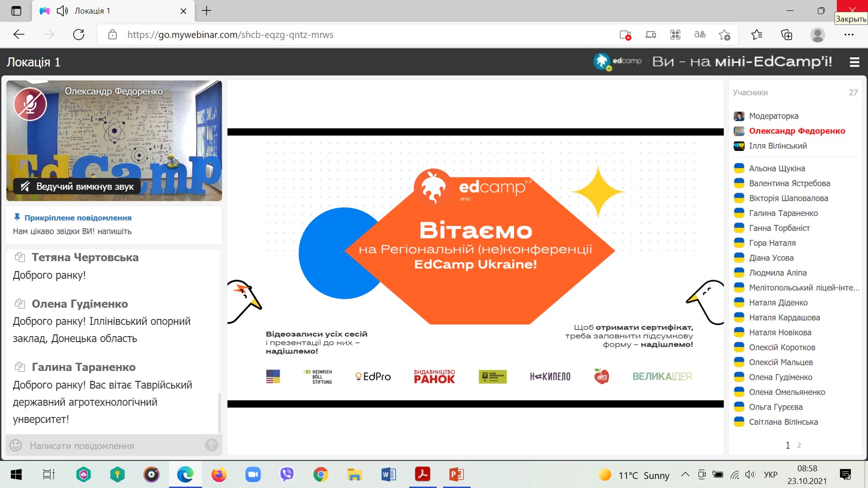Open the Windows notification center
868x488 pixels.
[845, 474]
